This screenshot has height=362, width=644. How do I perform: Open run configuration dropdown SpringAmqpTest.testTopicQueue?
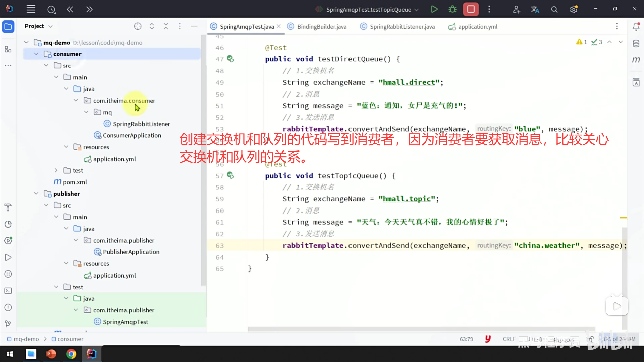(x=368, y=10)
